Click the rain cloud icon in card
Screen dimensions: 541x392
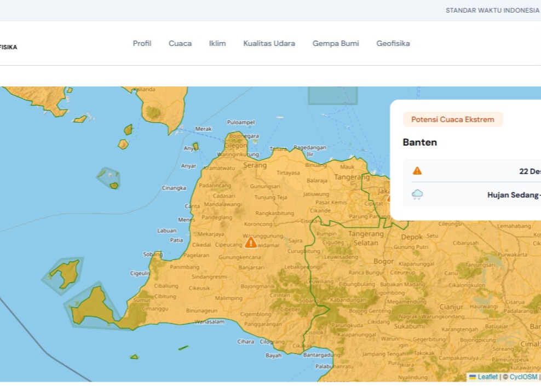tap(417, 195)
